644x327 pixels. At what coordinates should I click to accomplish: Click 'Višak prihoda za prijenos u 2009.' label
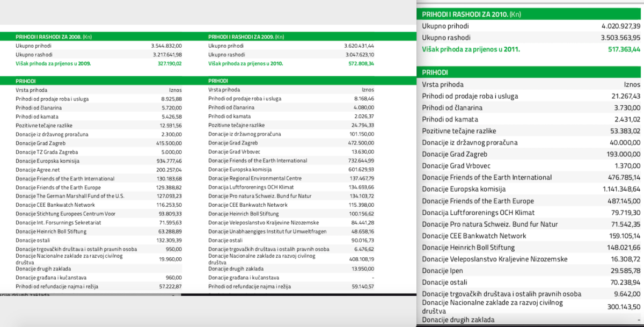click(53, 63)
